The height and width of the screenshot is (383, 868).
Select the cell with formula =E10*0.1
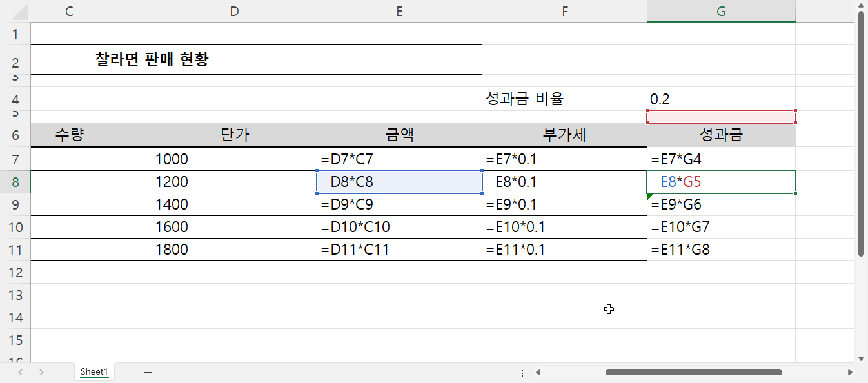pyautogui.click(x=564, y=227)
